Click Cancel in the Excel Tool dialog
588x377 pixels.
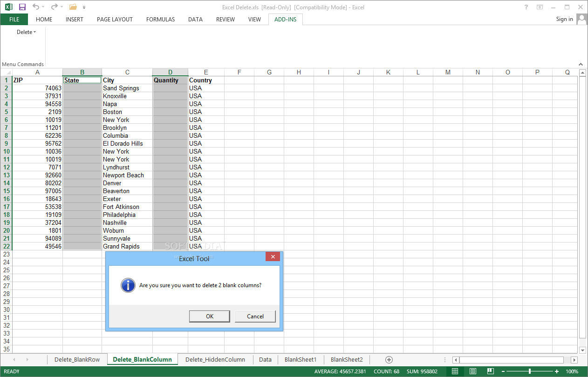pos(255,316)
